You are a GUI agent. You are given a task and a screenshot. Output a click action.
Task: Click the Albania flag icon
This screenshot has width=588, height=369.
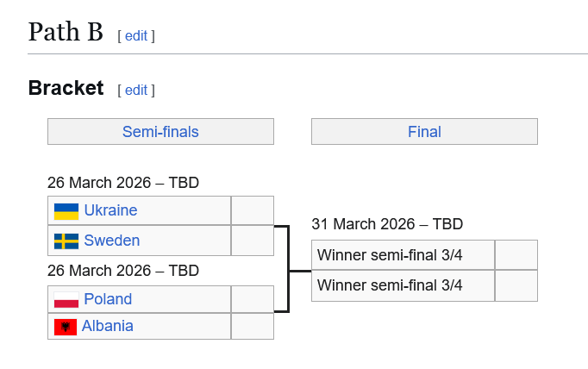click(x=66, y=327)
